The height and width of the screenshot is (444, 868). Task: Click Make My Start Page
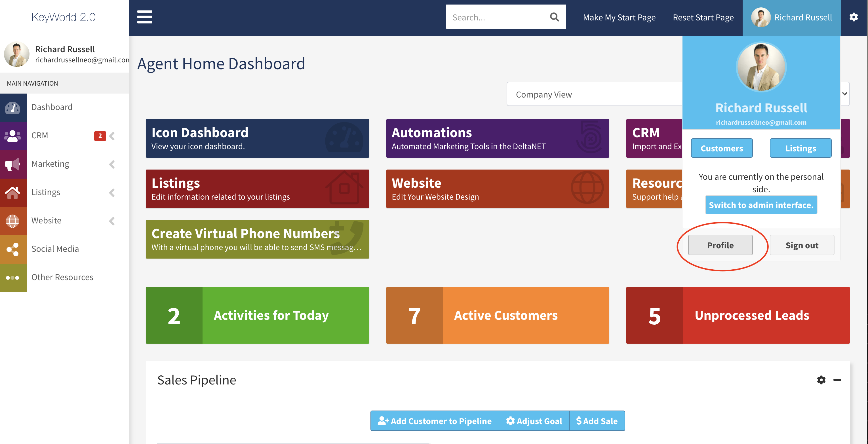click(x=619, y=18)
